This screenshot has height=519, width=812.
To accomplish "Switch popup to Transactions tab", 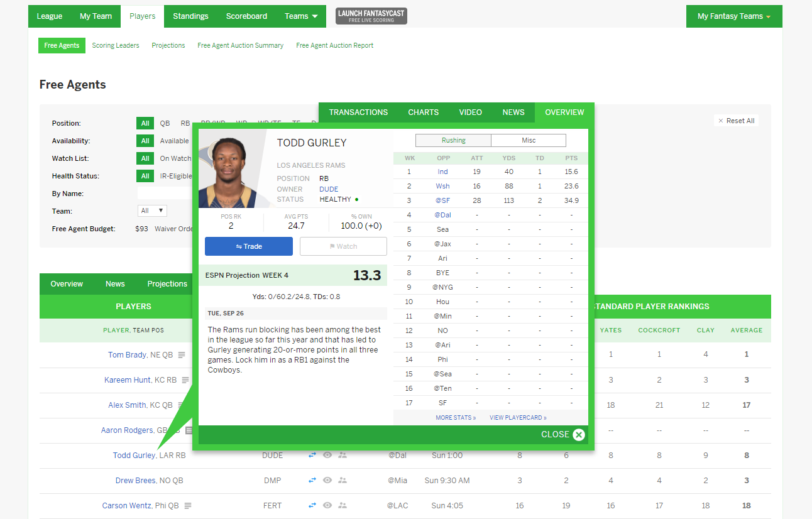I will 358,112.
